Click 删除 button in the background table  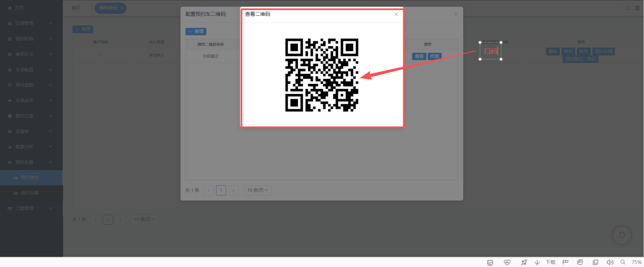click(553, 51)
